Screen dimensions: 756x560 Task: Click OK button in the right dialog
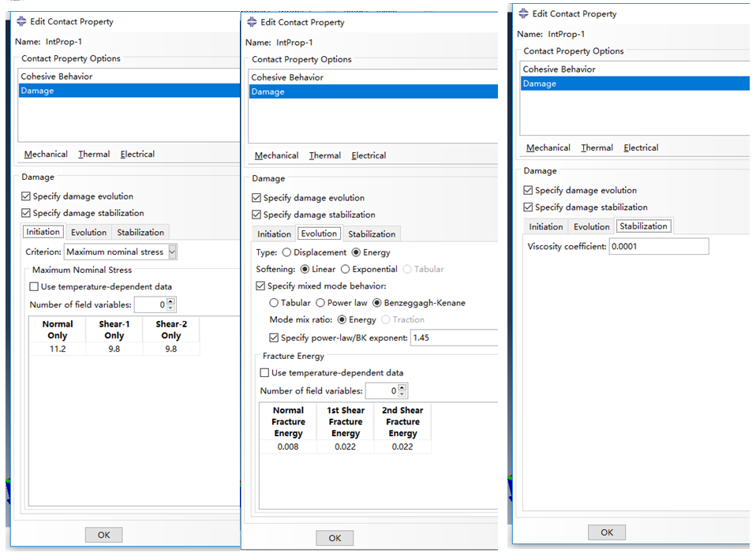click(607, 532)
